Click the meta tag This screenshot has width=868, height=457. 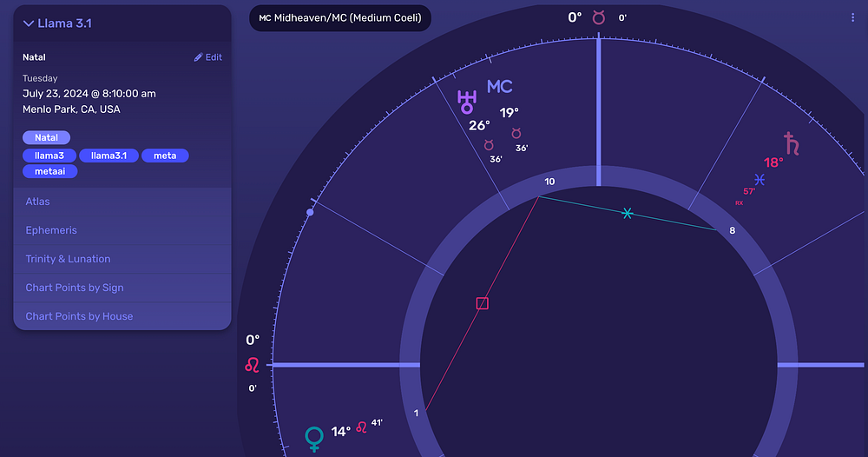(165, 156)
